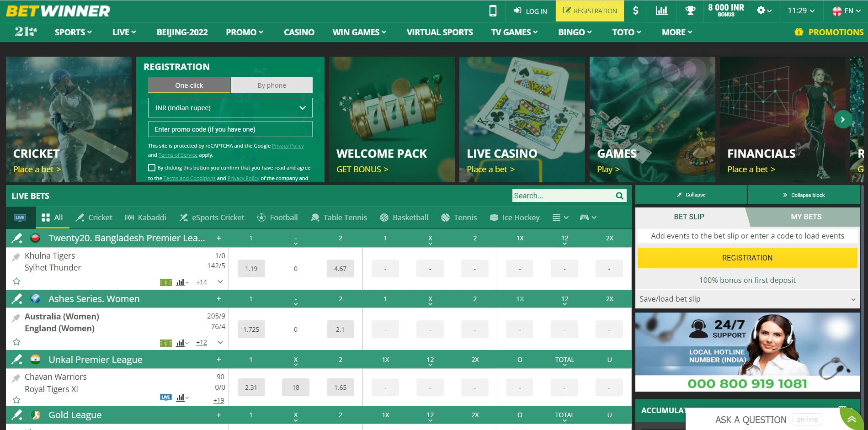The width and height of the screenshot is (868, 430).
Task: Tick the terms agreement checkbox
Action: click(x=152, y=168)
